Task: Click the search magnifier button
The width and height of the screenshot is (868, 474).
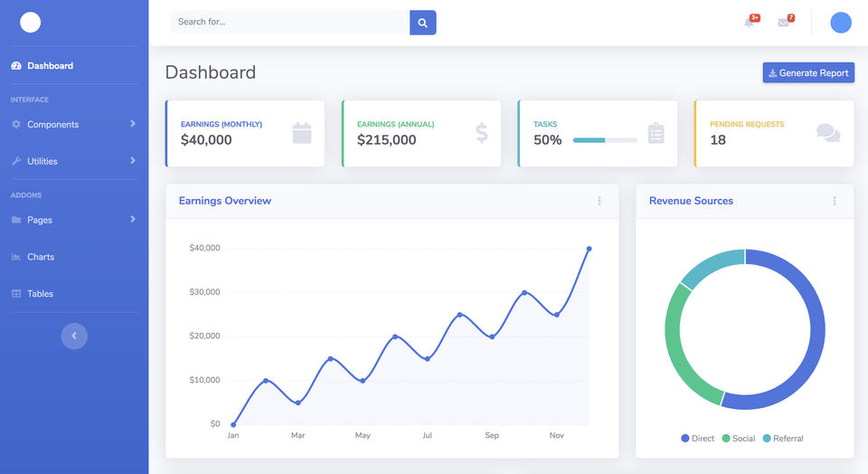Action: (422, 23)
